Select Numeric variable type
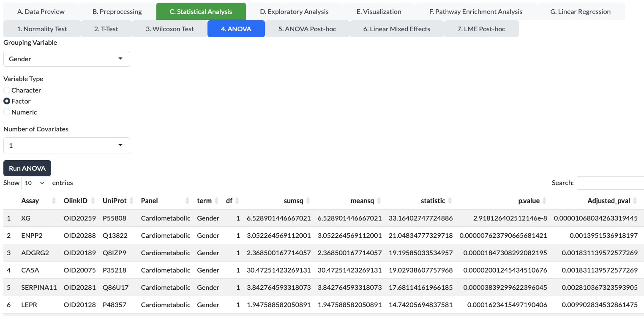The image size is (644, 316). pyautogui.click(x=7, y=112)
